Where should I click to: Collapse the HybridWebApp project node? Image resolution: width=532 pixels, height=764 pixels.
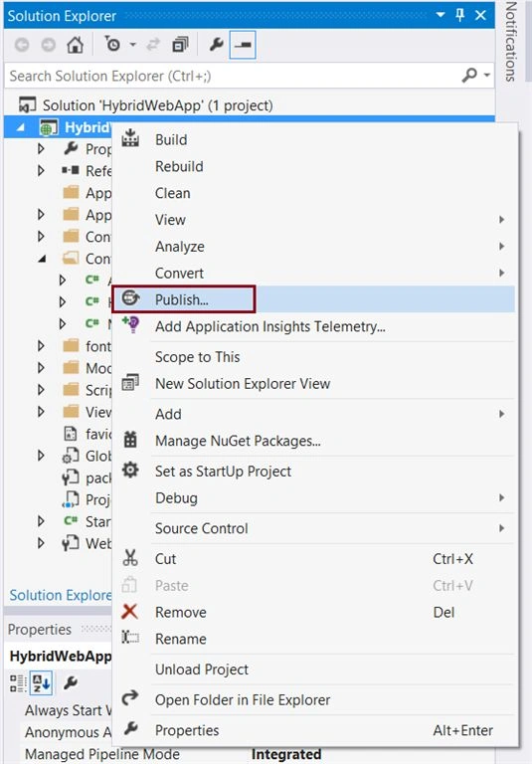21,127
